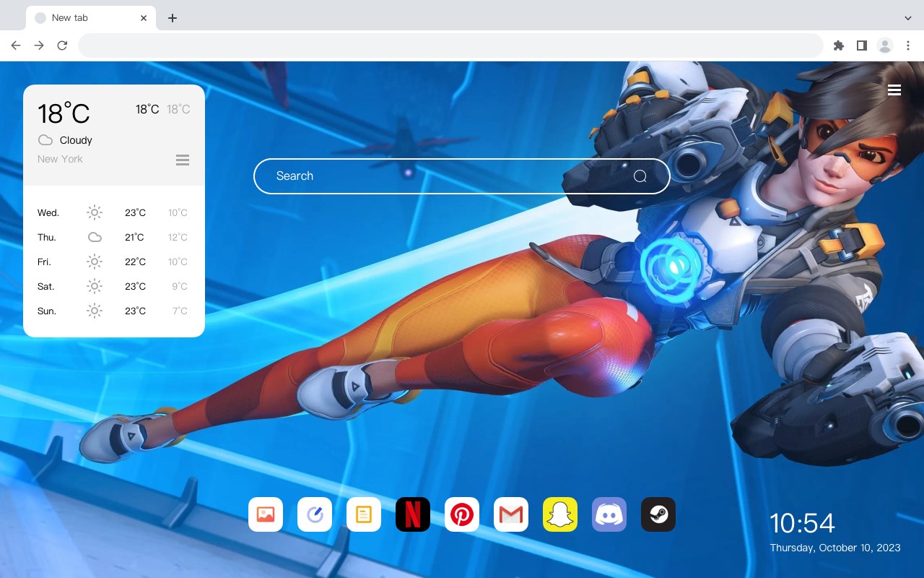Click the cloudy weather icon beside Cloudy
Viewport: 924px width, 578px height.
(x=45, y=140)
